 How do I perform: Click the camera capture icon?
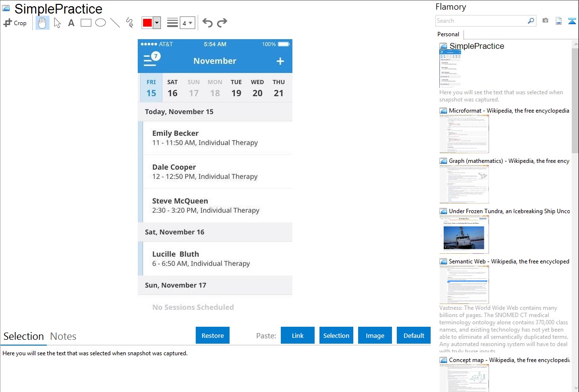pos(545,21)
